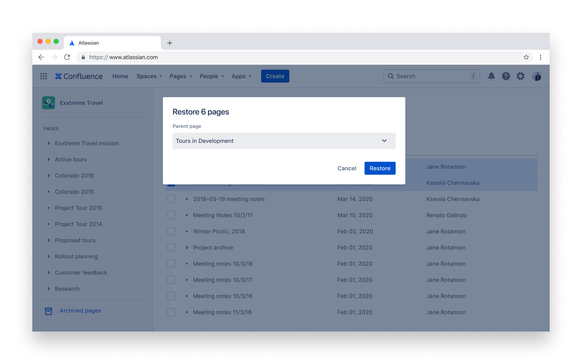Expand Customer feedback in sidebar
This screenshot has height=364, width=582.
(x=48, y=273)
